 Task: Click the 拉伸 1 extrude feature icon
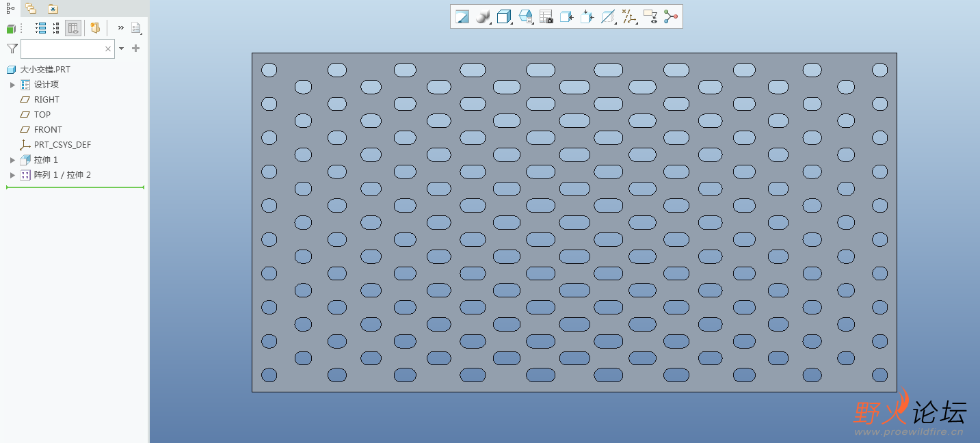25,160
